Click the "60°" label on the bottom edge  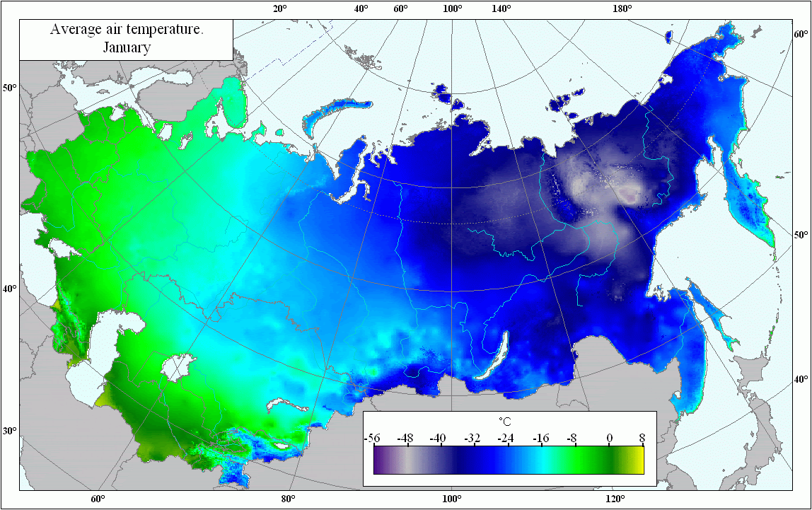pos(98,499)
